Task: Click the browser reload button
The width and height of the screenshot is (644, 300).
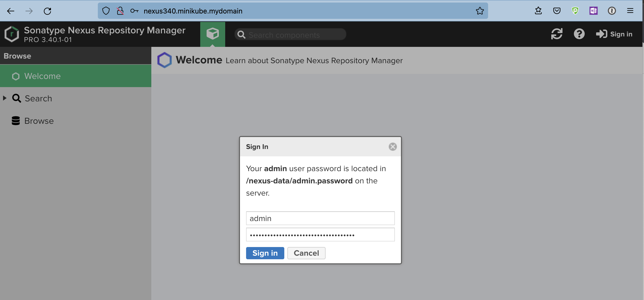Action: pyautogui.click(x=47, y=11)
